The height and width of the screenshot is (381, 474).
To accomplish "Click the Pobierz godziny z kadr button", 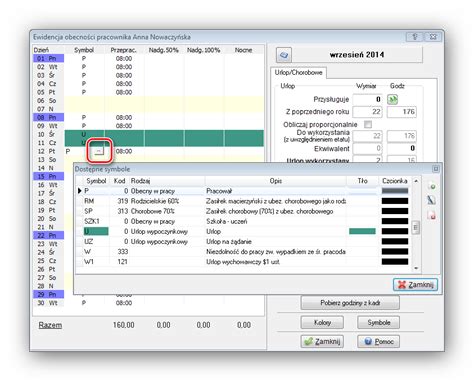I will (x=350, y=303).
